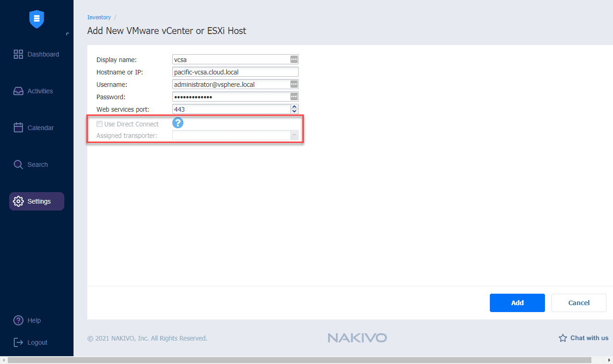Show help for Use Direct Connect
613x364 pixels.
click(178, 123)
